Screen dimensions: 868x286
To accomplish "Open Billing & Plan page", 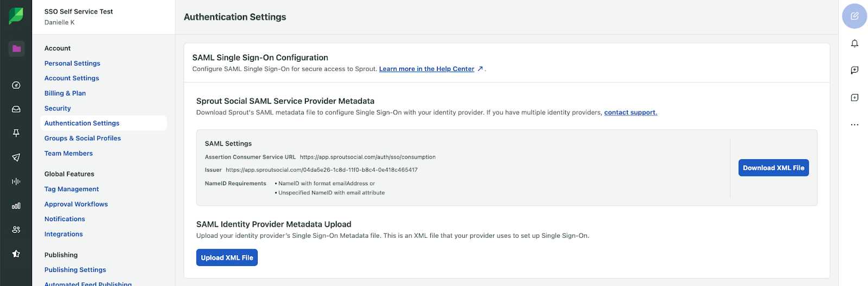I will tap(65, 93).
